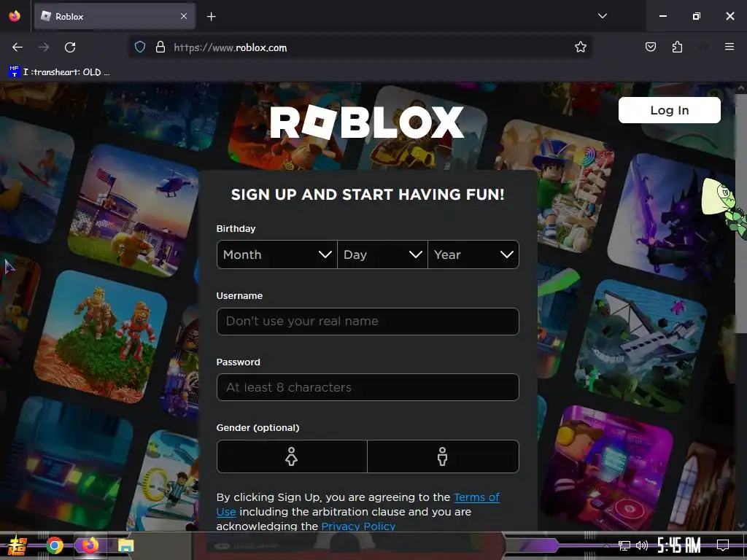747x560 pixels.
Task: Click the forward navigation arrow
Action: (44, 47)
